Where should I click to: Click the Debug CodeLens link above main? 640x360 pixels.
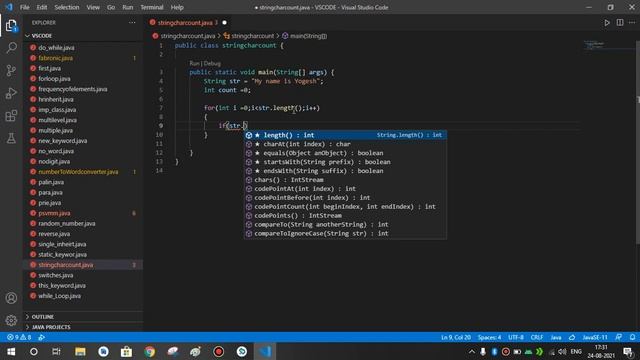click(212, 64)
